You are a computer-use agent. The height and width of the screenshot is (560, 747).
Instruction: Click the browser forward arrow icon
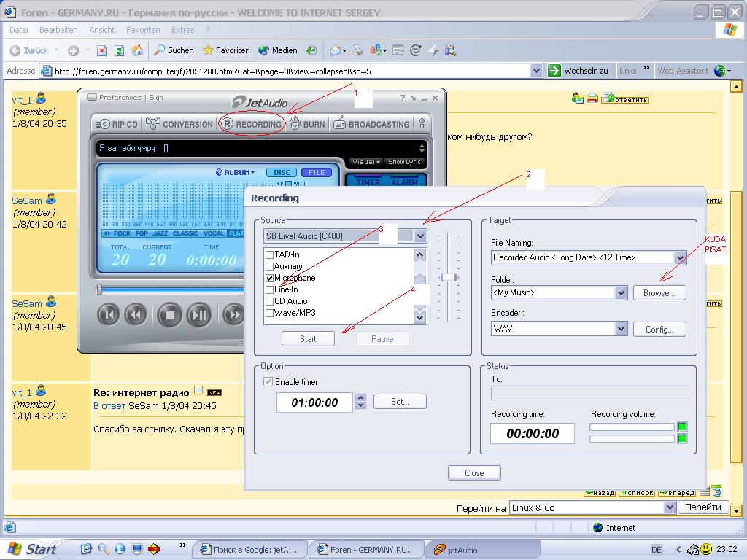(73, 50)
